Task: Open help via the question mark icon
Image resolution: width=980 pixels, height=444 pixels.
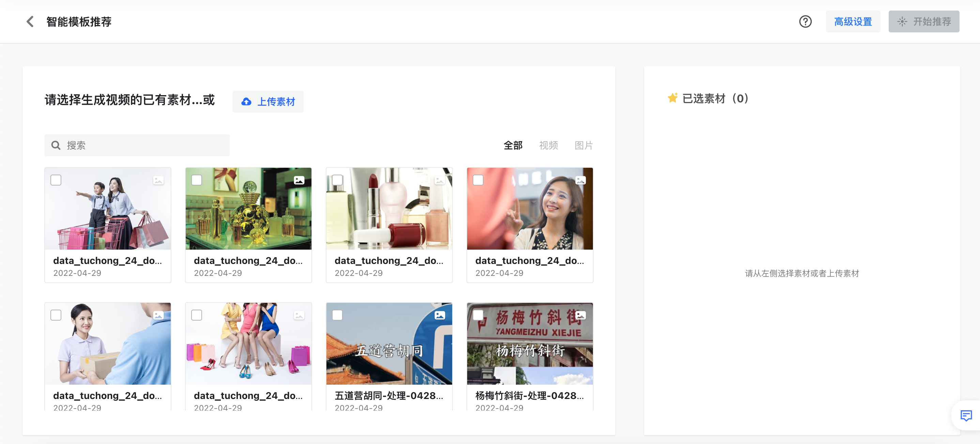Action: pos(805,22)
